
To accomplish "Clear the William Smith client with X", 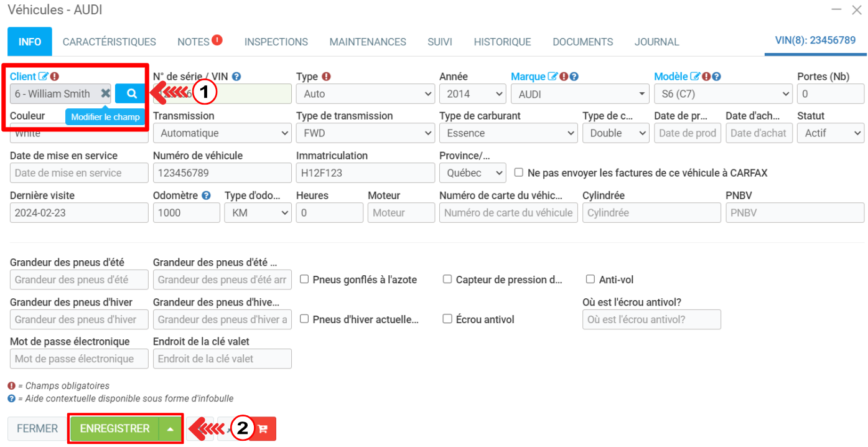I will coord(106,93).
